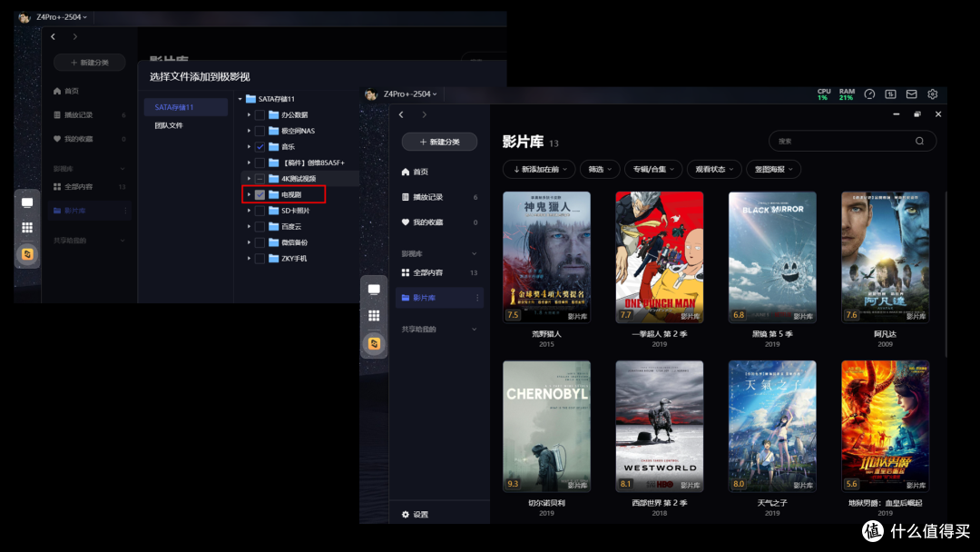Open the 竖图海报 view dropdown

[774, 170]
